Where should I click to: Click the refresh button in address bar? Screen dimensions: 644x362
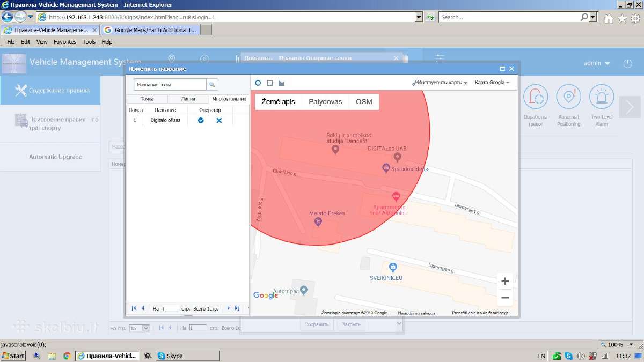pos(430,17)
